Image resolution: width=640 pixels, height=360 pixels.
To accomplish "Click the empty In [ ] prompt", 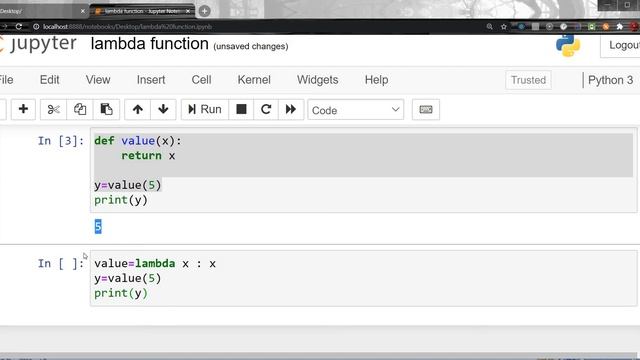I will tap(61, 264).
